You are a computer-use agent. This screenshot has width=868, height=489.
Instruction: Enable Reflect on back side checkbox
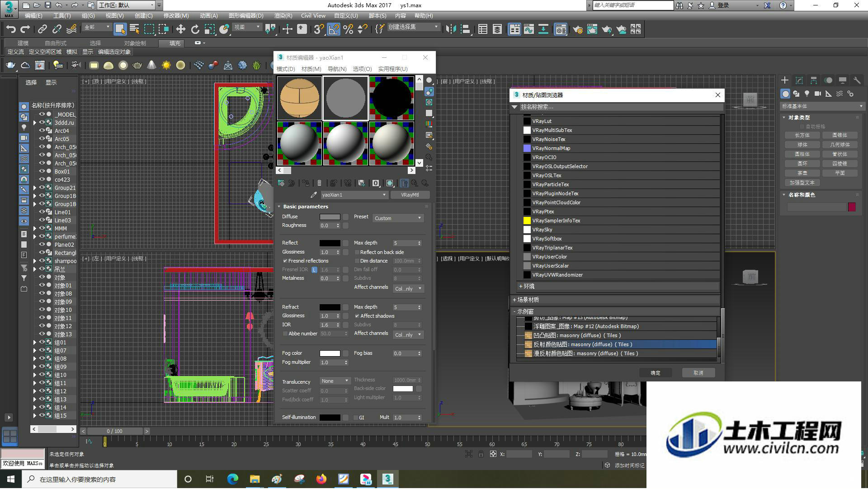click(x=357, y=252)
